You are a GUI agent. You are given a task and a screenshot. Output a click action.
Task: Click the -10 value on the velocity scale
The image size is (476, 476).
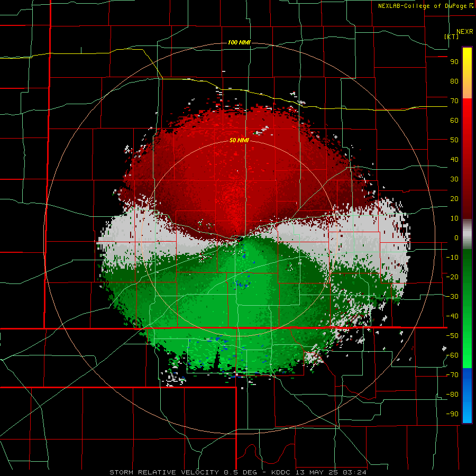pyautogui.click(x=452, y=258)
